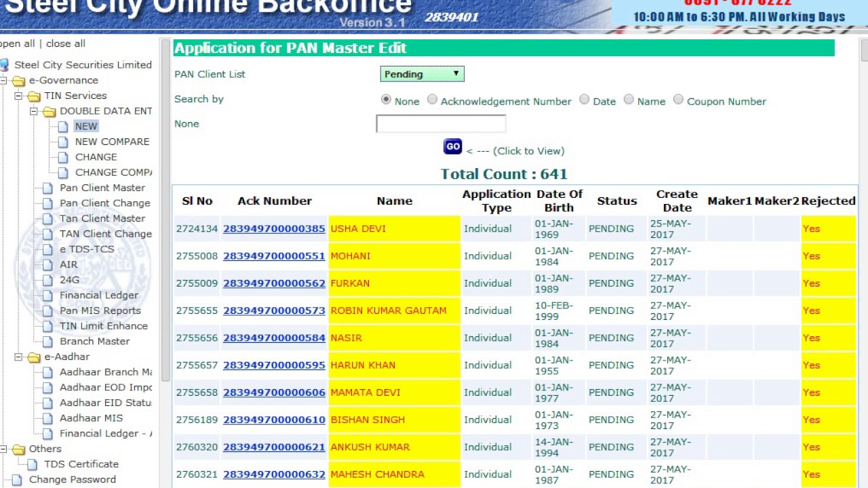
Task: Open the NEW COMPARE tree item
Action: coord(112,142)
